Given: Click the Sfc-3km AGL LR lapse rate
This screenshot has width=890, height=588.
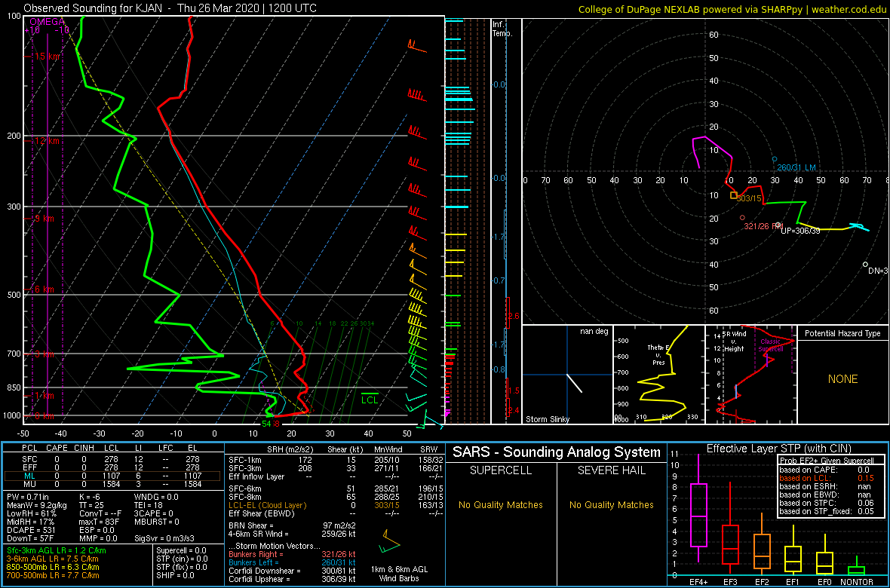Looking at the screenshot, I should coord(56,550).
